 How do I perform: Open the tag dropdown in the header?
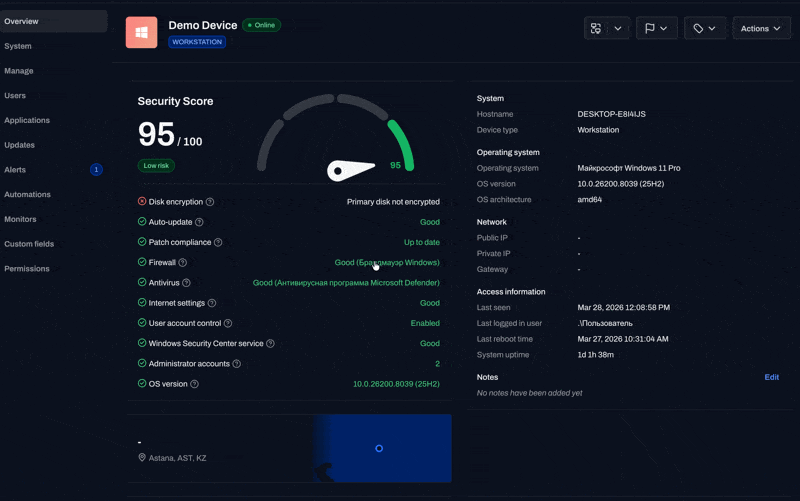click(x=705, y=29)
